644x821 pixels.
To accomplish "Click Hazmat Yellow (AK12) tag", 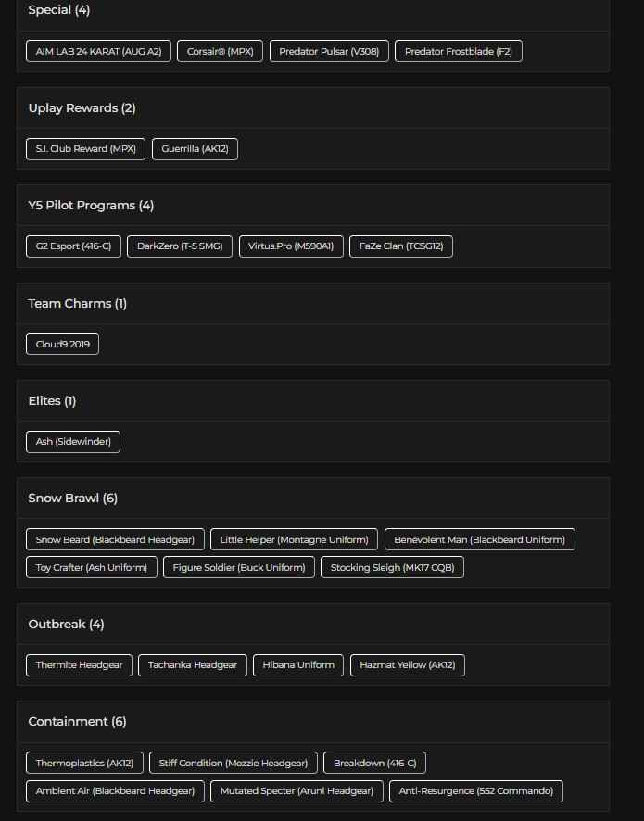I will coord(408,664).
